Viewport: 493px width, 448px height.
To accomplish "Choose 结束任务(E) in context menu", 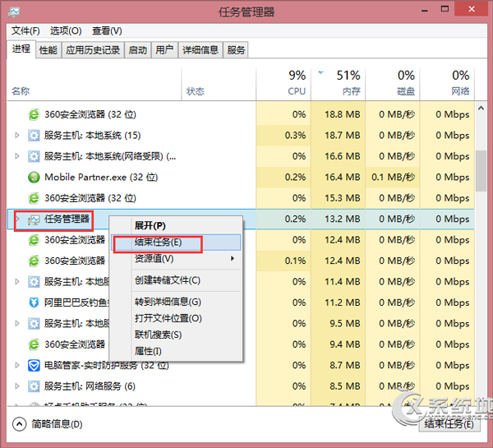I will [176, 242].
